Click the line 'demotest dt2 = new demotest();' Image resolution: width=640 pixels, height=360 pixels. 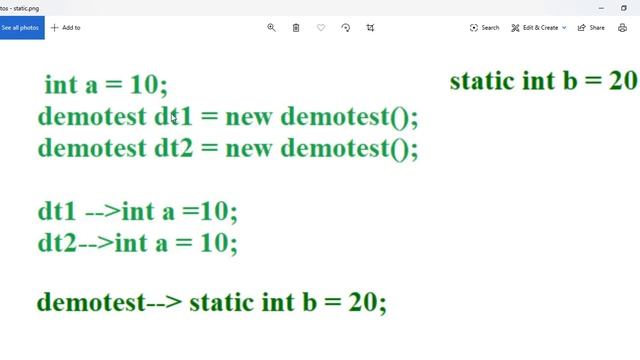pos(228,148)
